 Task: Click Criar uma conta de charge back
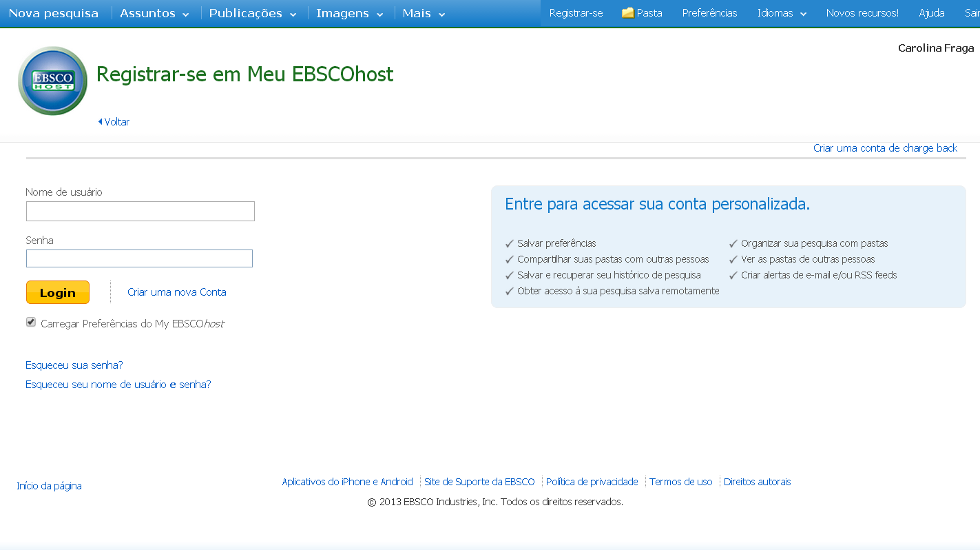[x=885, y=148]
